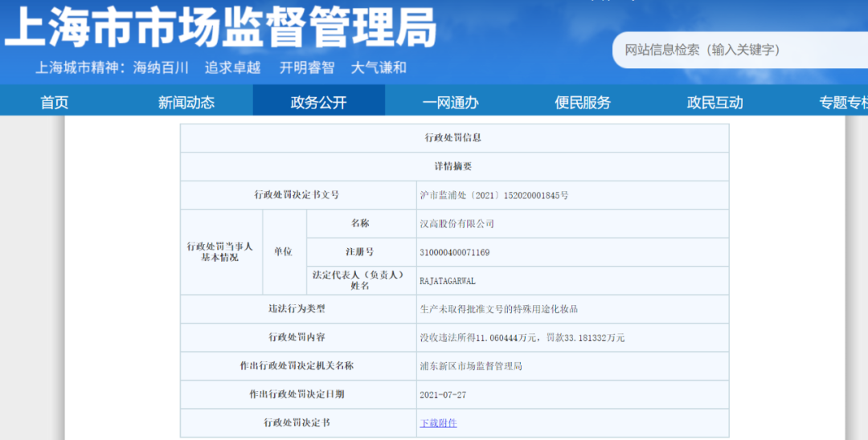
Task: Click the slogan text 追求卓越
Action: pyautogui.click(x=232, y=68)
